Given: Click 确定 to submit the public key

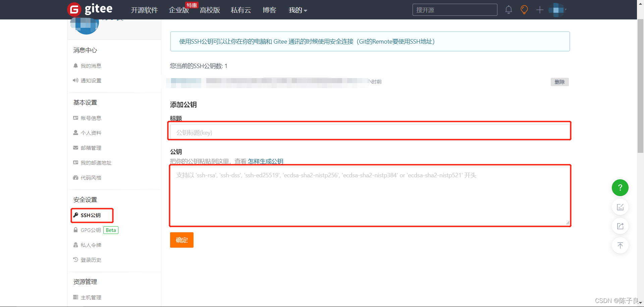Looking at the screenshot, I should pos(181,240).
